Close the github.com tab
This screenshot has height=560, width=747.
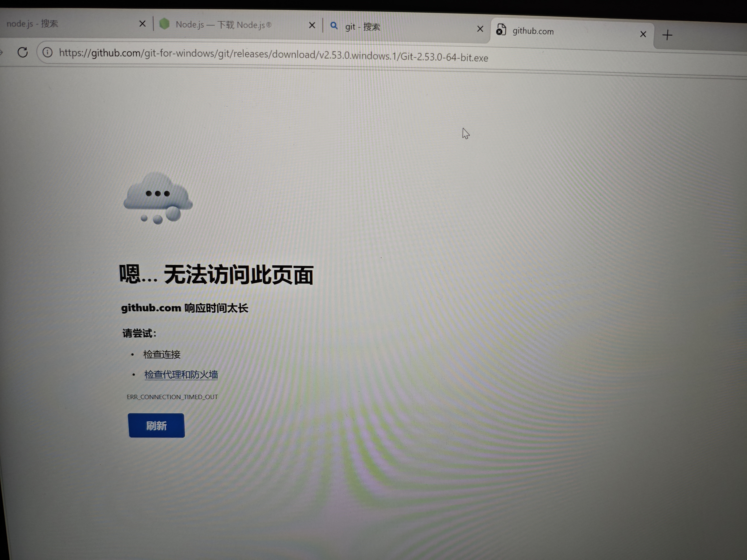tap(643, 34)
